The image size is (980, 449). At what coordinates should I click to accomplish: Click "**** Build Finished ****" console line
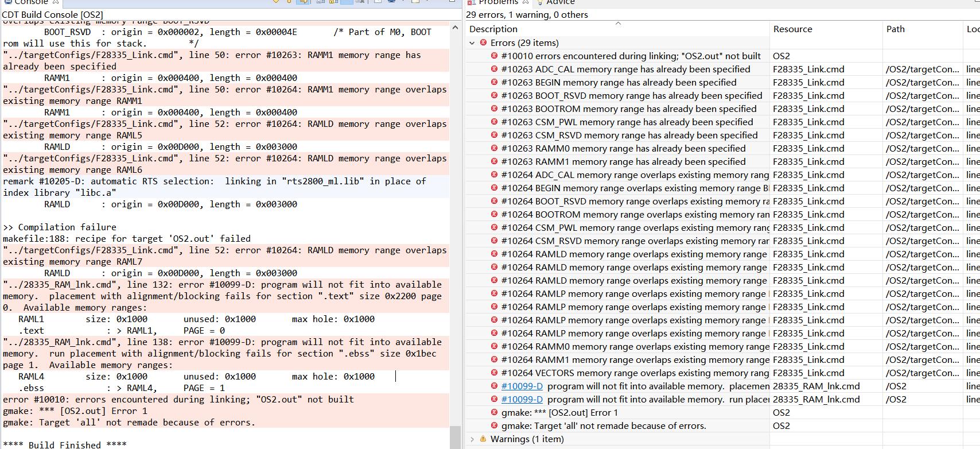[x=65, y=445]
